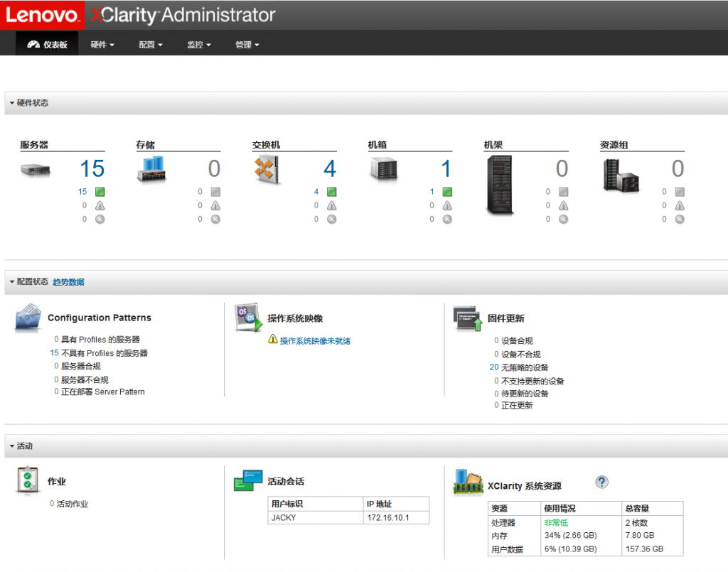This screenshot has height=572, width=728.
Task: Click the 设备合规 entry
Action: click(x=513, y=340)
